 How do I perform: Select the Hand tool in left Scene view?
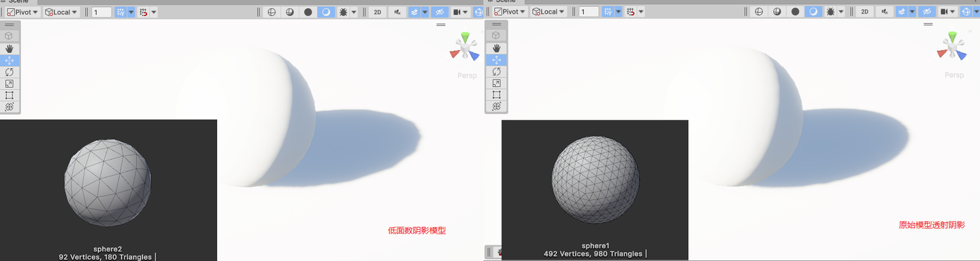click(x=10, y=48)
